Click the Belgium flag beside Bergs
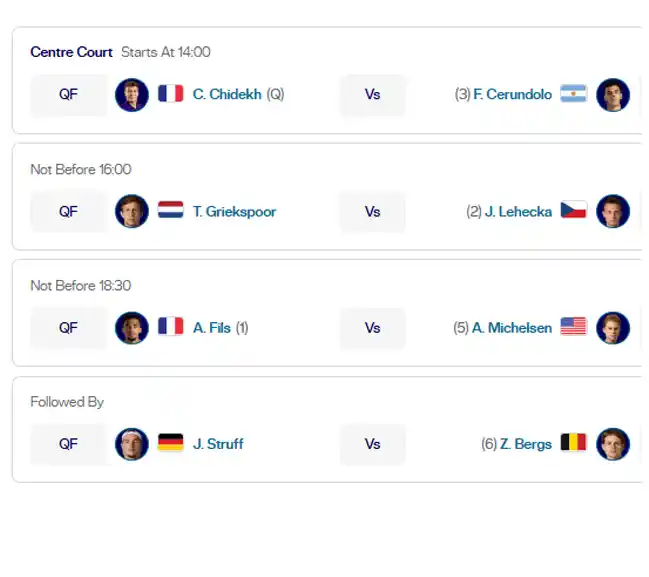 click(573, 442)
